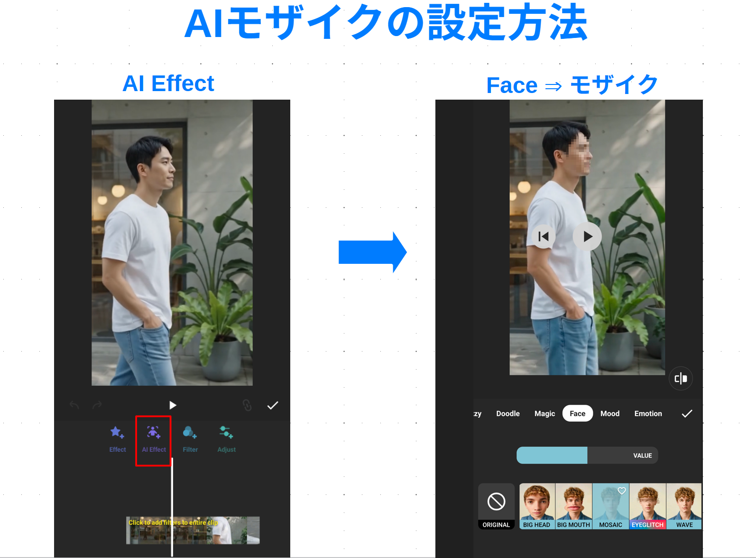756x558 pixels.
Task: Toggle the link icon beside the checkmark
Action: (x=247, y=405)
